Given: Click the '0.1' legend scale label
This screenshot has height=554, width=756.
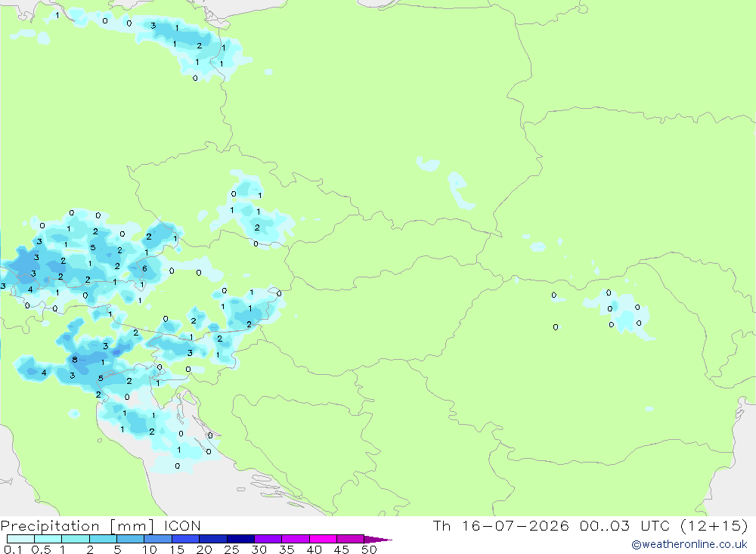Looking at the screenshot, I should pyautogui.click(x=13, y=549).
